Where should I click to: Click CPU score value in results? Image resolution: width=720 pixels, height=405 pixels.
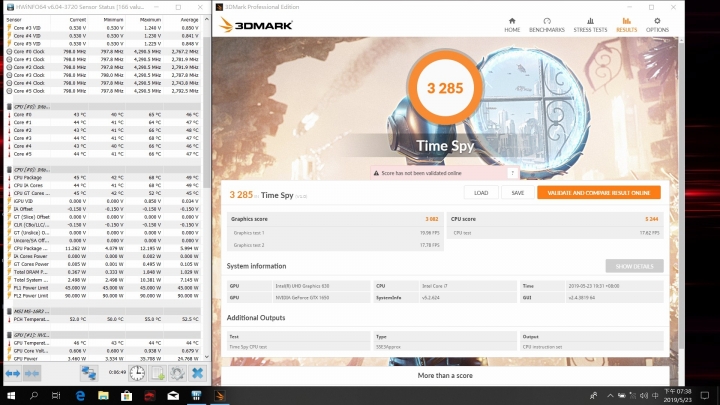click(x=652, y=219)
